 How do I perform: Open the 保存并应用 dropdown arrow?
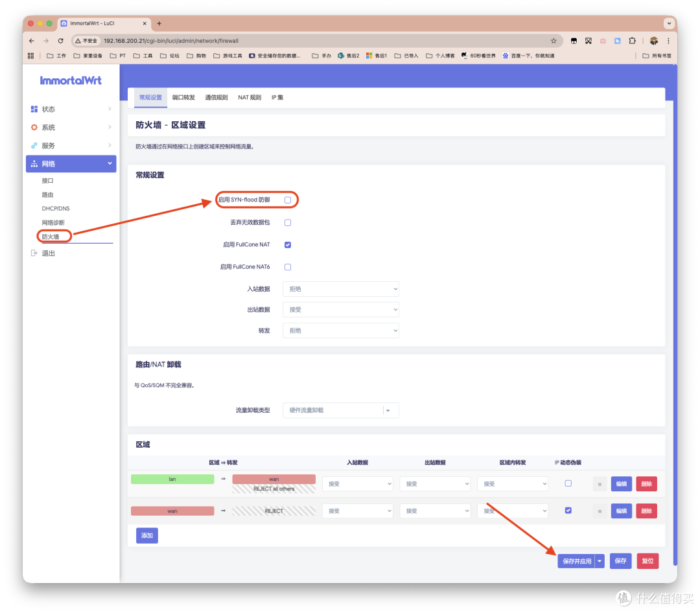click(x=600, y=561)
